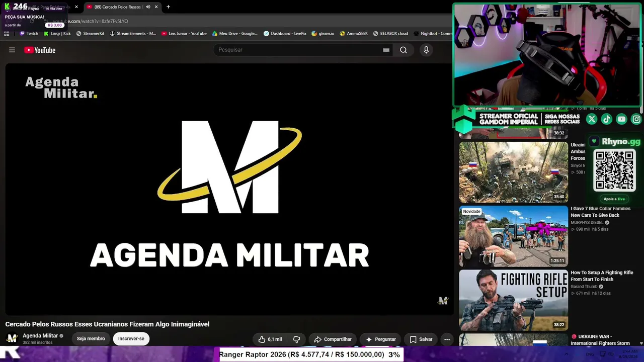
Task: Open the Compartilhar share dialog
Action: 333,339
